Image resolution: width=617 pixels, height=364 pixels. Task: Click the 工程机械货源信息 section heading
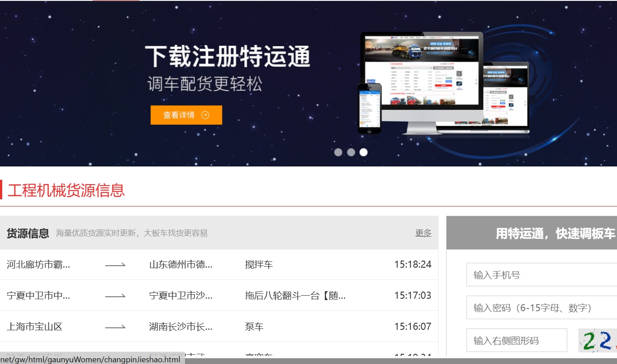coord(67,190)
